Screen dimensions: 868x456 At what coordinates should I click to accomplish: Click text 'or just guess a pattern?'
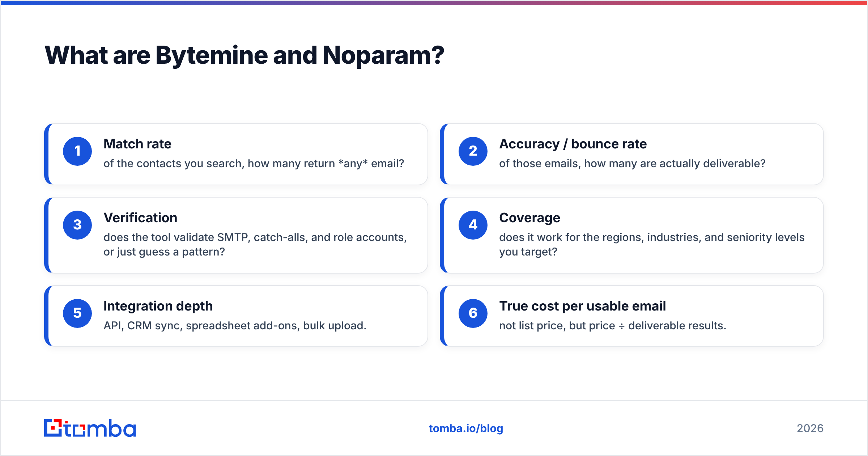pyautogui.click(x=164, y=252)
